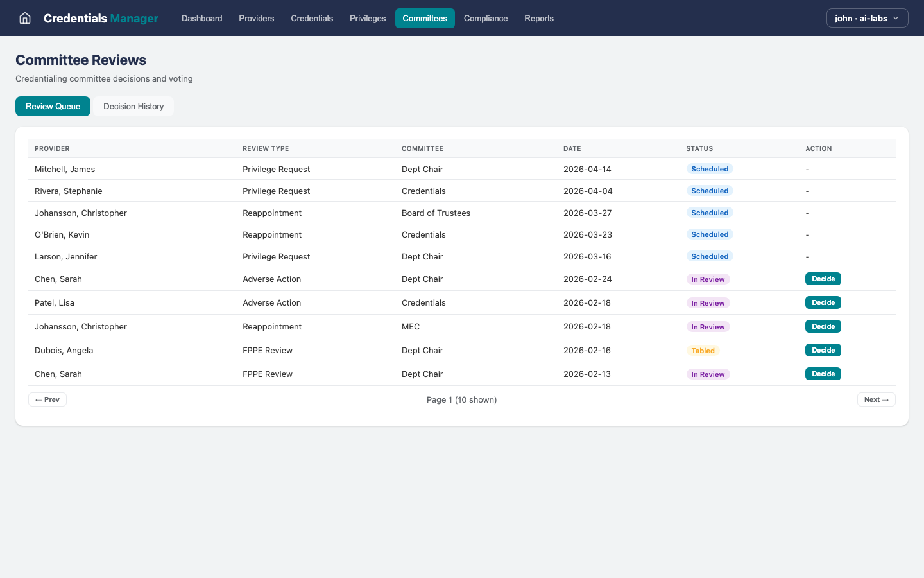
Task: Select the Compliance navigation item
Action: click(x=485, y=18)
